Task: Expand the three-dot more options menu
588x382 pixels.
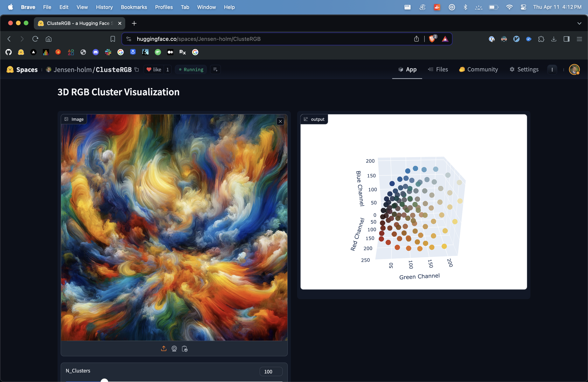Action: coord(552,69)
